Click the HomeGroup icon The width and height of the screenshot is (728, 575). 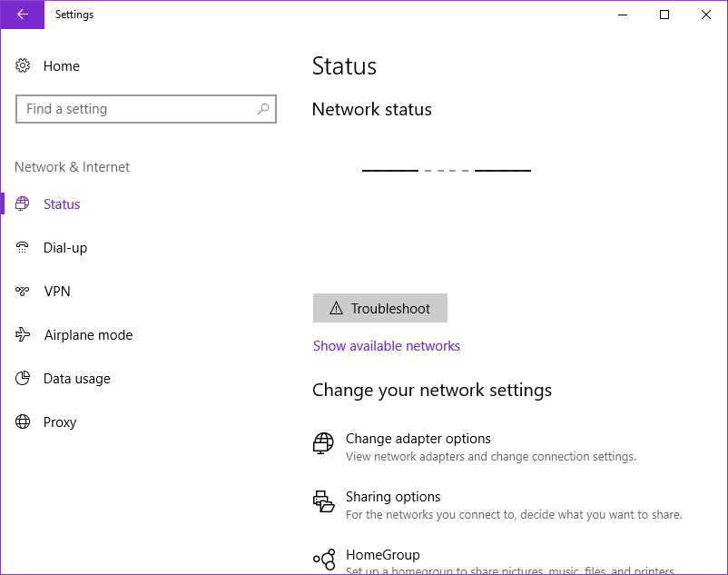tap(323, 558)
